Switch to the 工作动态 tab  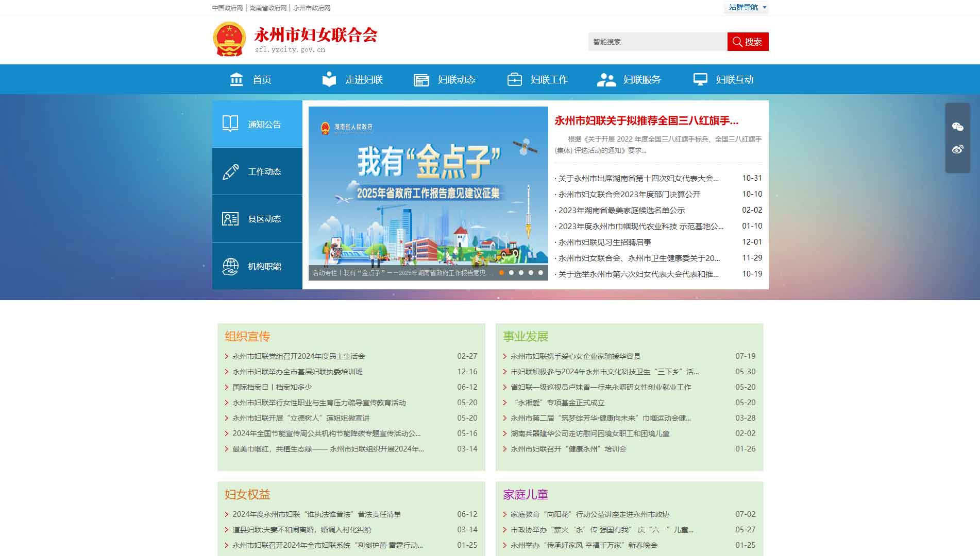pyautogui.click(x=257, y=171)
